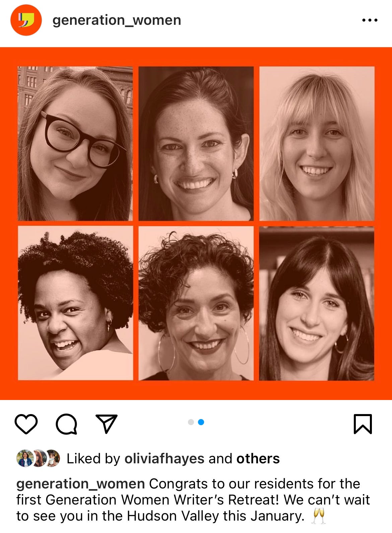Viewport: 392px width, 533px height.
Task: Tap the paper plane share icon
Action: click(107, 423)
